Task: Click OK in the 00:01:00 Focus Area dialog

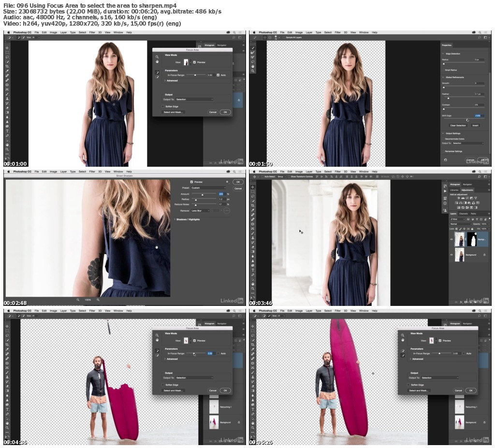Action: [x=225, y=112]
